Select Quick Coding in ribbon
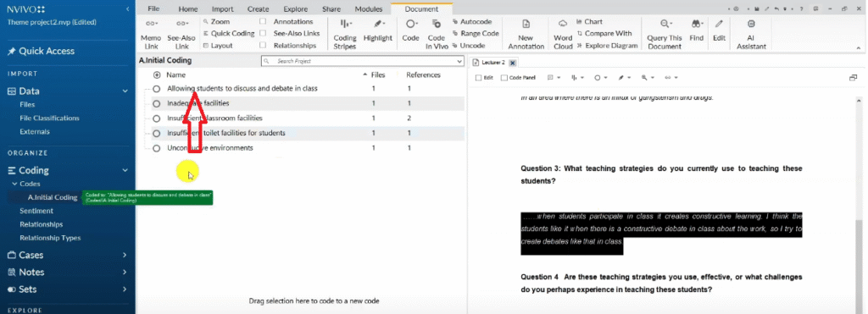The image size is (868, 314). (x=229, y=34)
